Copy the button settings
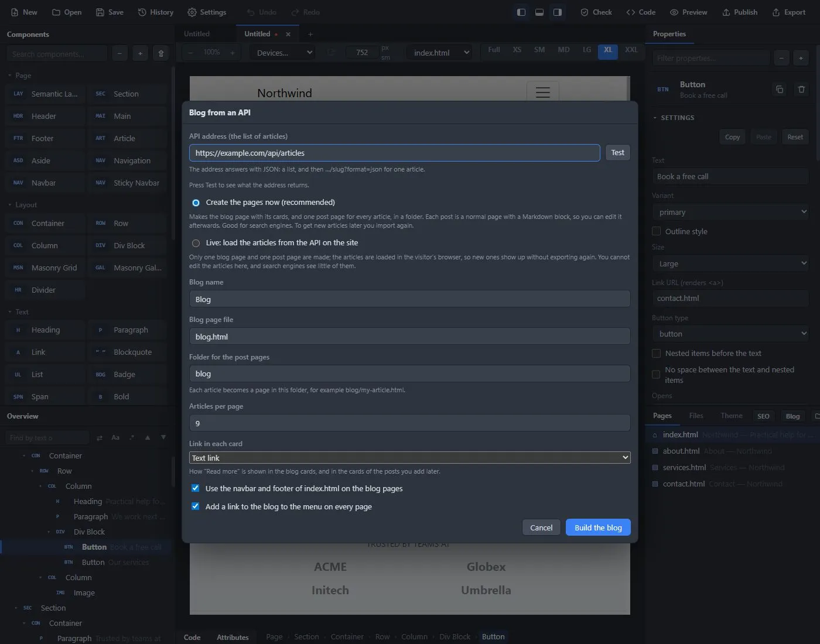 pos(732,137)
